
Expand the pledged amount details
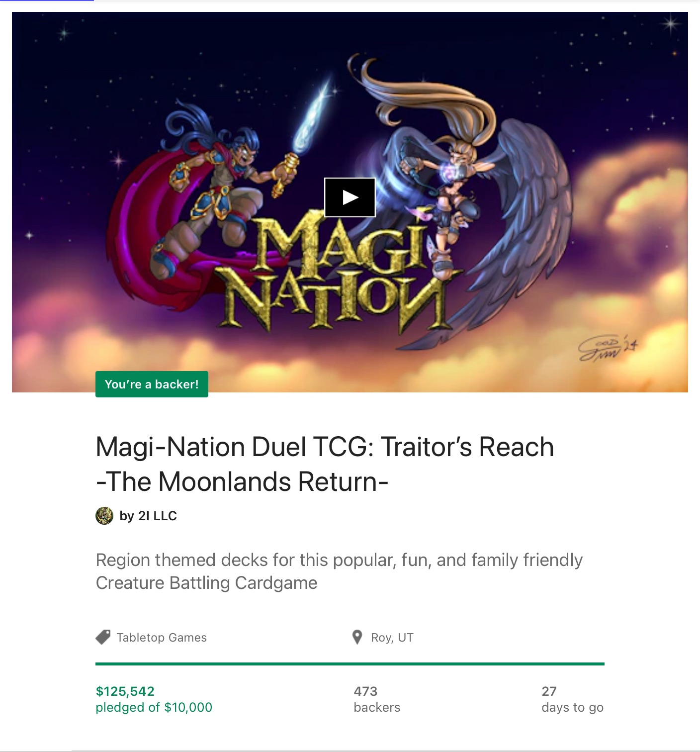[x=154, y=698]
